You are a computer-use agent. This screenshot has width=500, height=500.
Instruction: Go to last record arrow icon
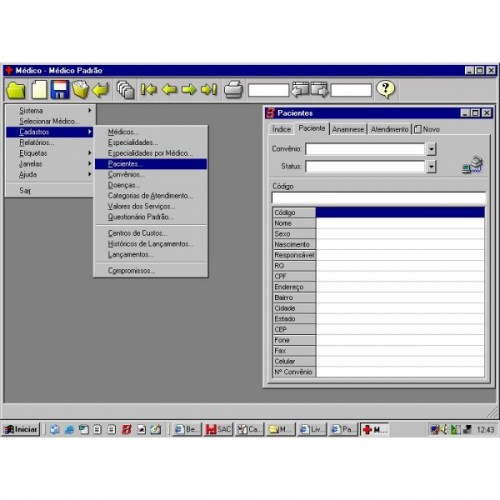click(x=209, y=90)
